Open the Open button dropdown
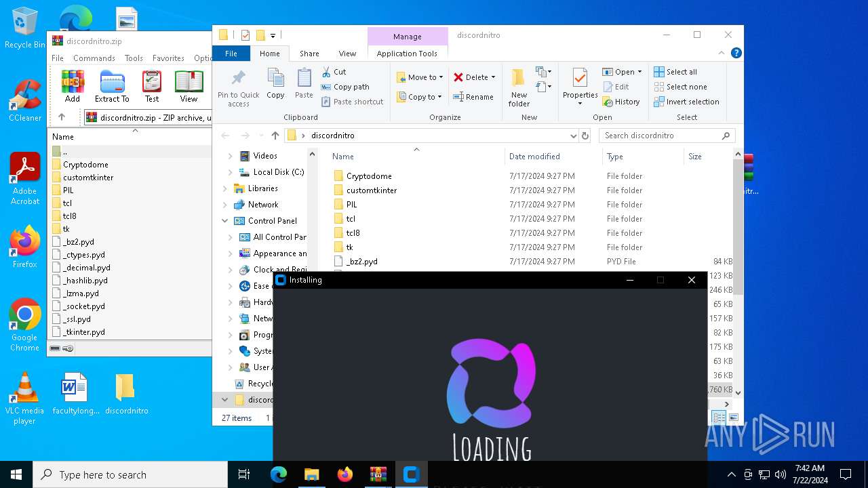Viewport: 868px width, 488px height. (x=639, y=72)
